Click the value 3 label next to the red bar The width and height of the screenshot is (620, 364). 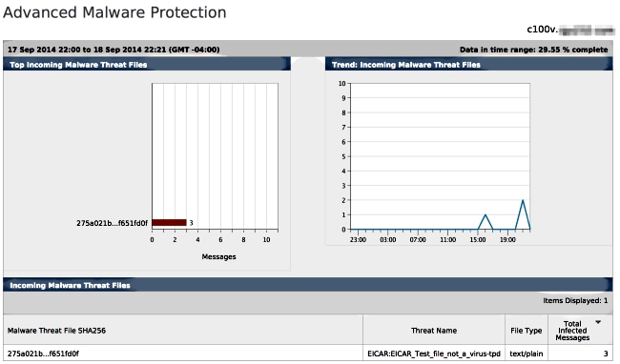click(191, 223)
